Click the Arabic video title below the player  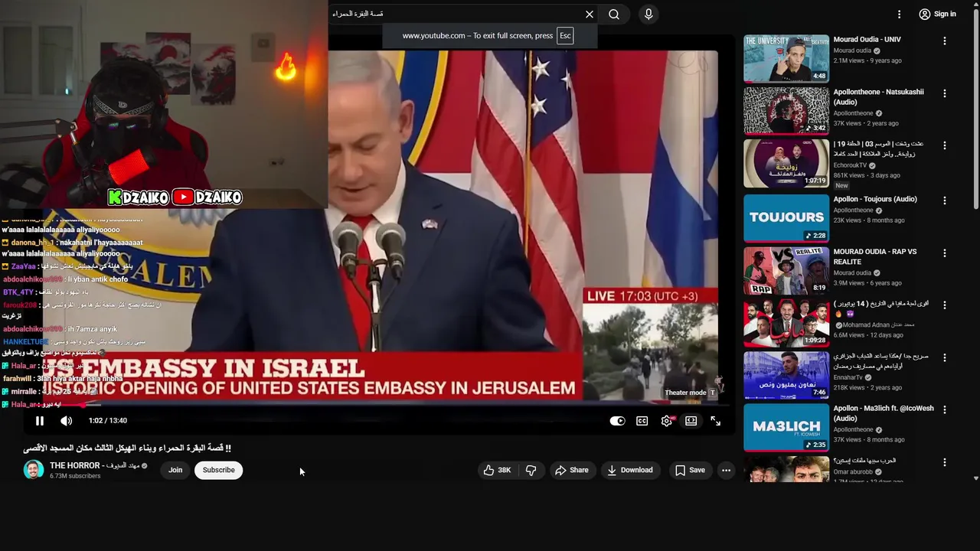coord(127,448)
